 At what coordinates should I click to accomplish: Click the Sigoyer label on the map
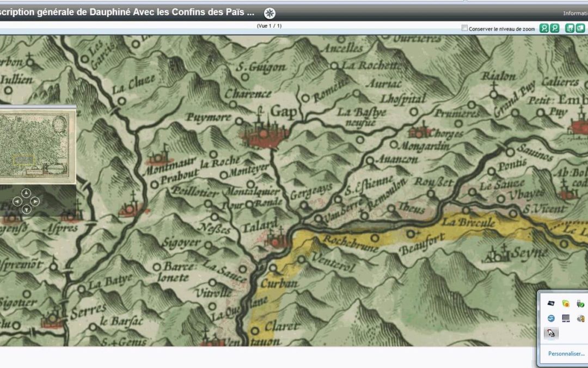click(181, 243)
